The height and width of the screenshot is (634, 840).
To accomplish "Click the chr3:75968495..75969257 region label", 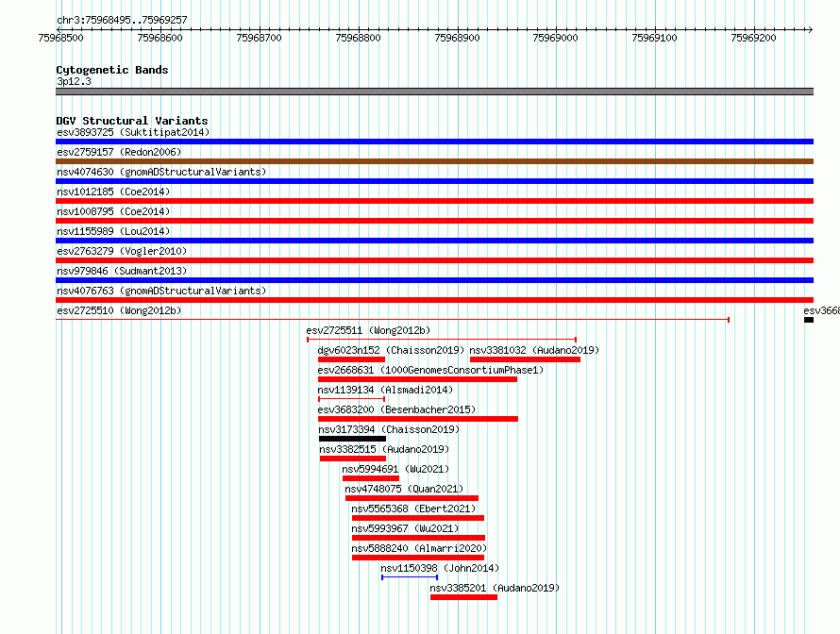I will (x=122, y=21).
